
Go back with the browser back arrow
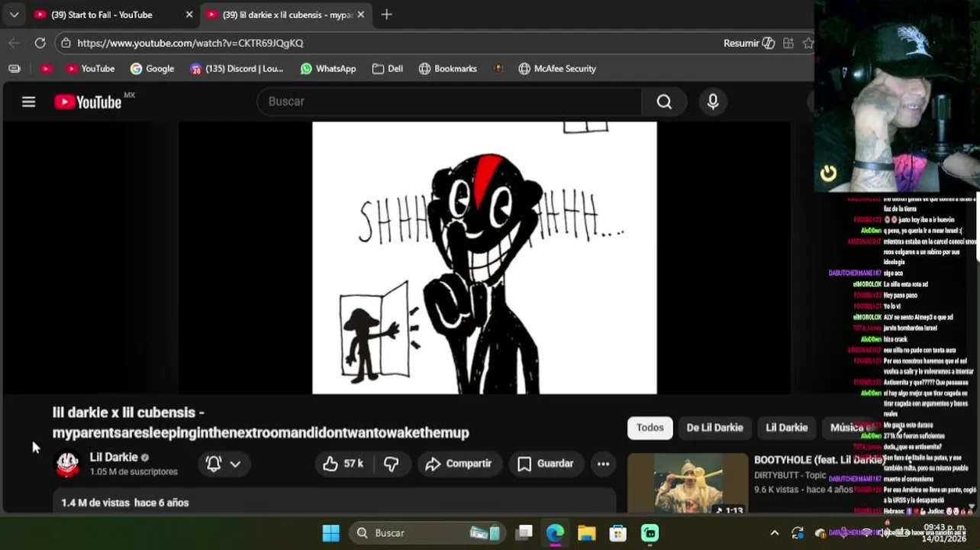tap(14, 43)
